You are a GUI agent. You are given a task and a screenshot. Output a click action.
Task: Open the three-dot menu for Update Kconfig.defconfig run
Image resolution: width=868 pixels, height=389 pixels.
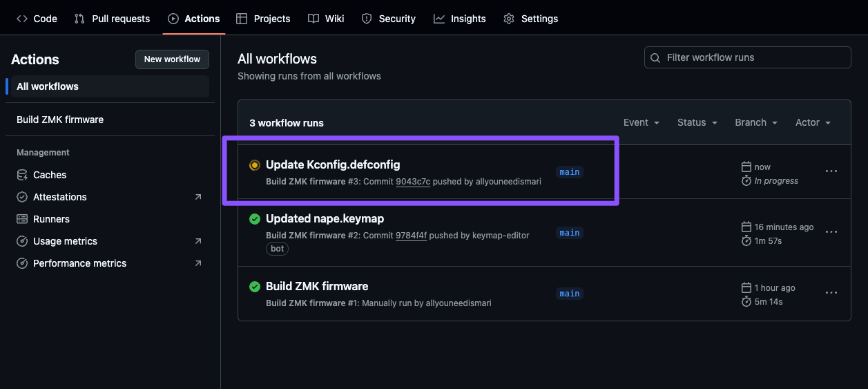(831, 171)
